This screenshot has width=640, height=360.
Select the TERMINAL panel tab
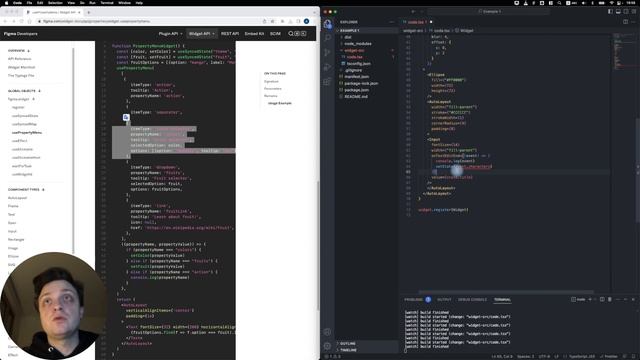click(x=502, y=300)
